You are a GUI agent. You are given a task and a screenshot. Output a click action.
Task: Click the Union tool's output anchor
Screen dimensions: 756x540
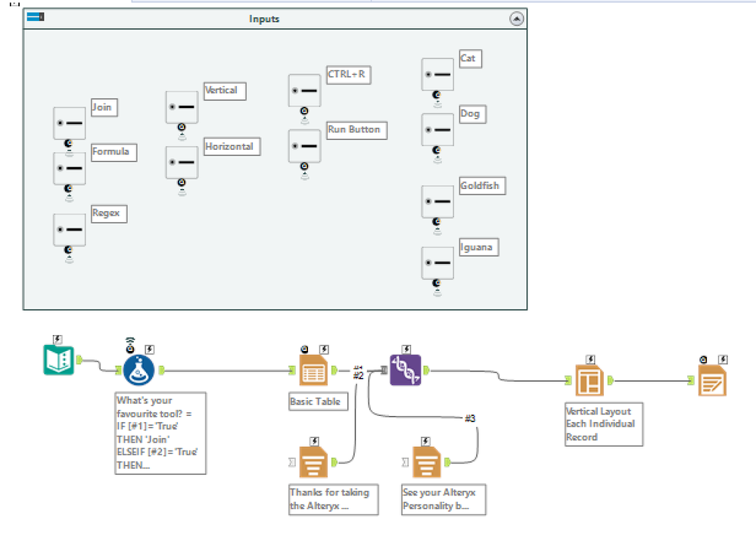pyautogui.click(x=426, y=370)
